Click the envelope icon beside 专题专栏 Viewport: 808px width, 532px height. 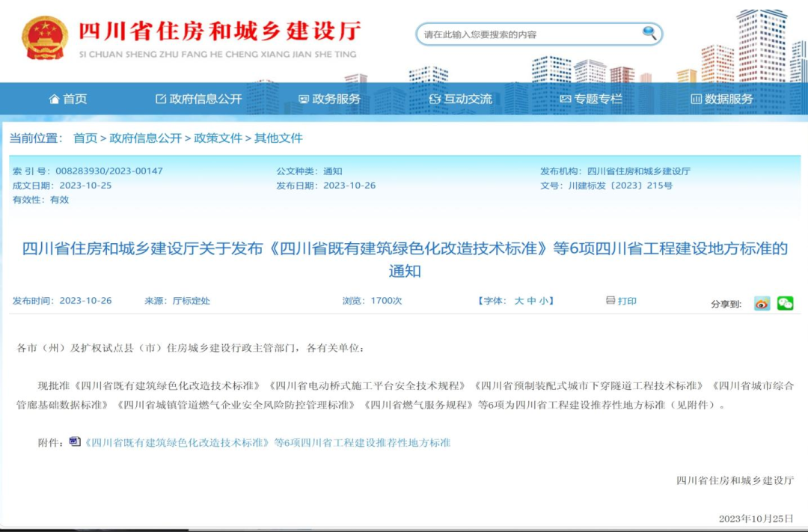click(x=567, y=98)
